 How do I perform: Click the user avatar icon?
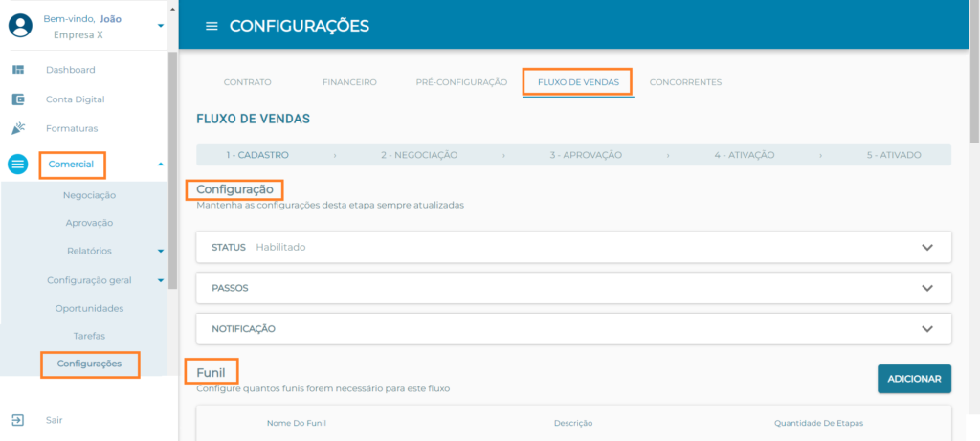click(20, 26)
